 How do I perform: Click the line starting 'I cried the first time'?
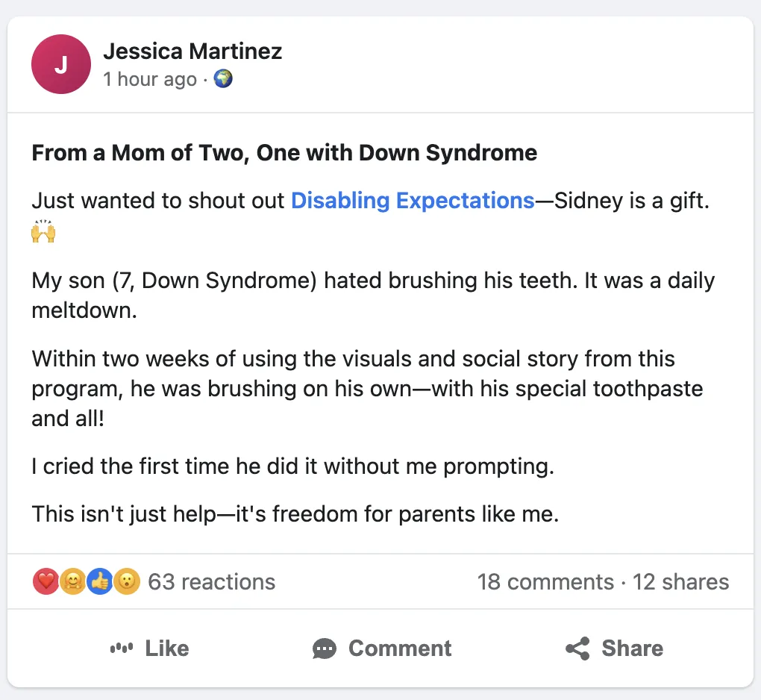(293, 467)
